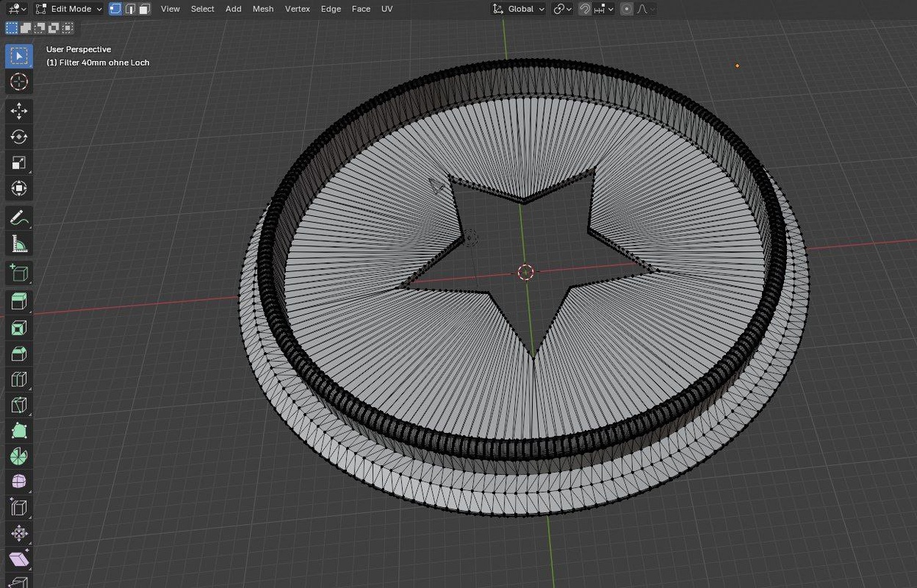
Task: Select the Extrude Region tool
Action: coord(19,301)
